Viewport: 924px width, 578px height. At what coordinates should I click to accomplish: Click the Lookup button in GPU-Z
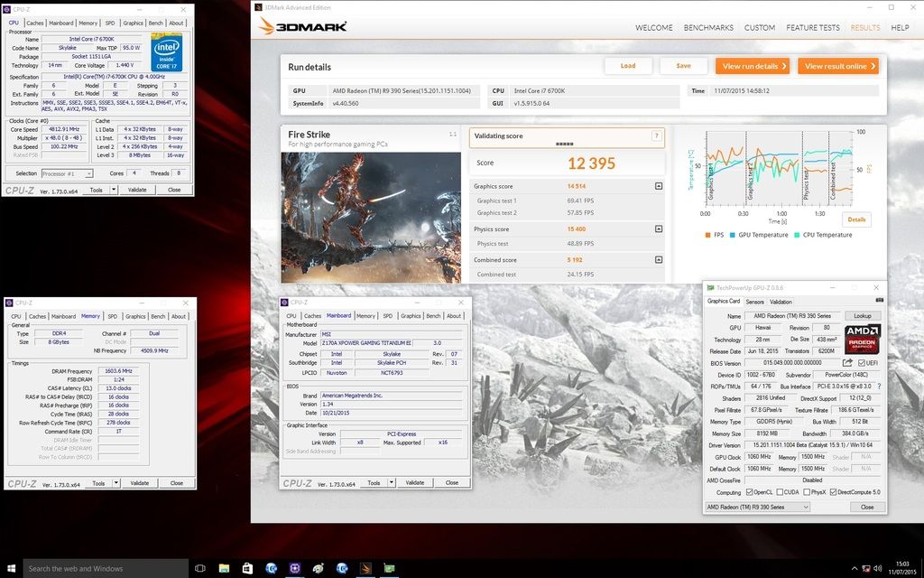click(862, 316)
